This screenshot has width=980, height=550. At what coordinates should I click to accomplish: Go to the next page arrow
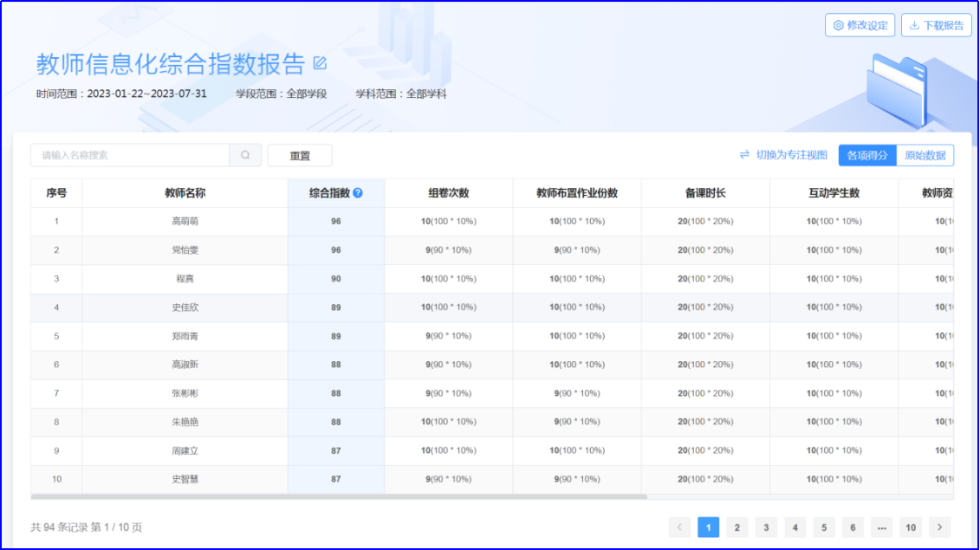pyautogui.click(x=939, y=527)
